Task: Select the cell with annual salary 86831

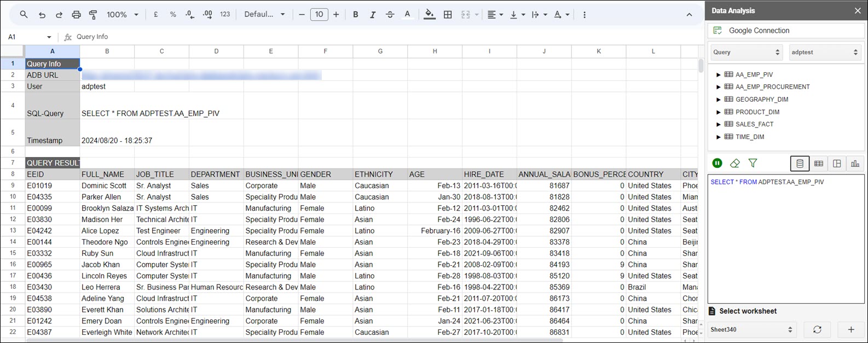Action: [x=544, y=332]
